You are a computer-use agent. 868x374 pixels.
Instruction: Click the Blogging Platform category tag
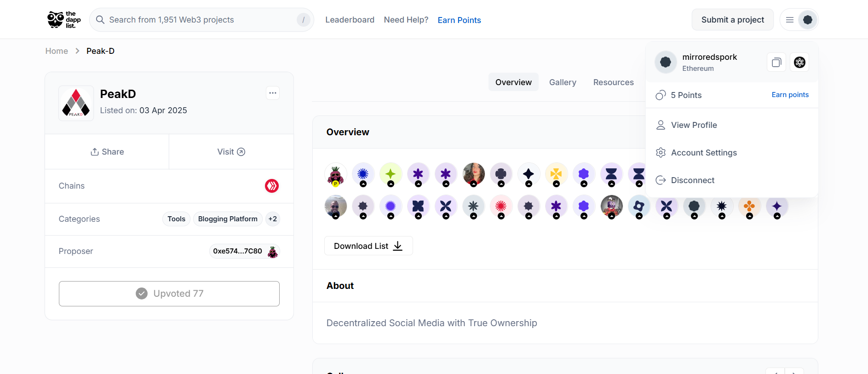pos(228,219)
